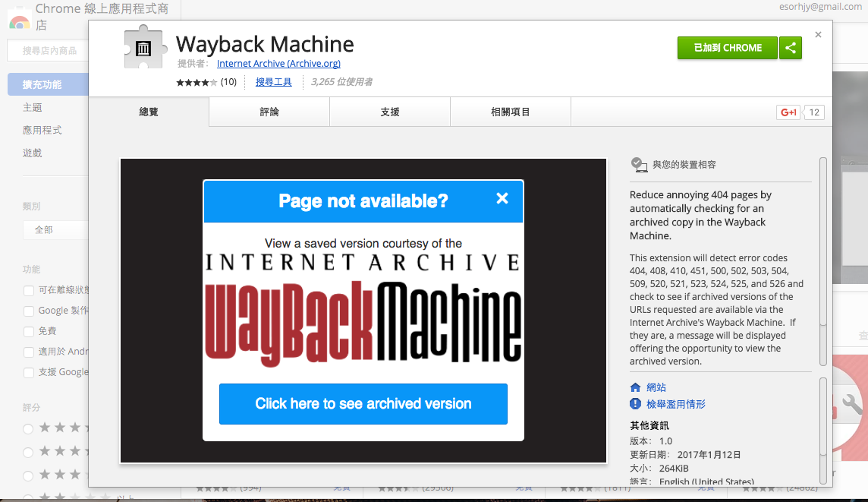Viewport: 868px width, 502px height.
Task: Click the wrench icon thumbnail in the background store page
Action: [852, 405]
